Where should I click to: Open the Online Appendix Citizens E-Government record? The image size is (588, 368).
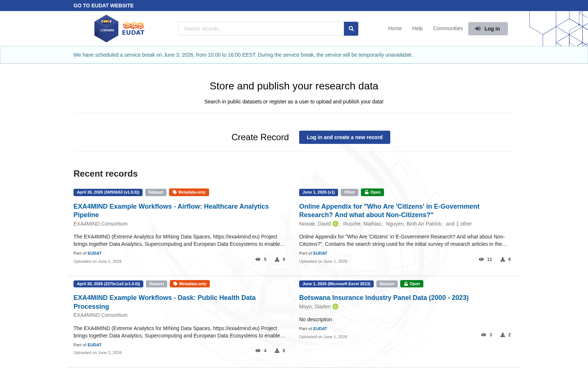coord(389,210)
